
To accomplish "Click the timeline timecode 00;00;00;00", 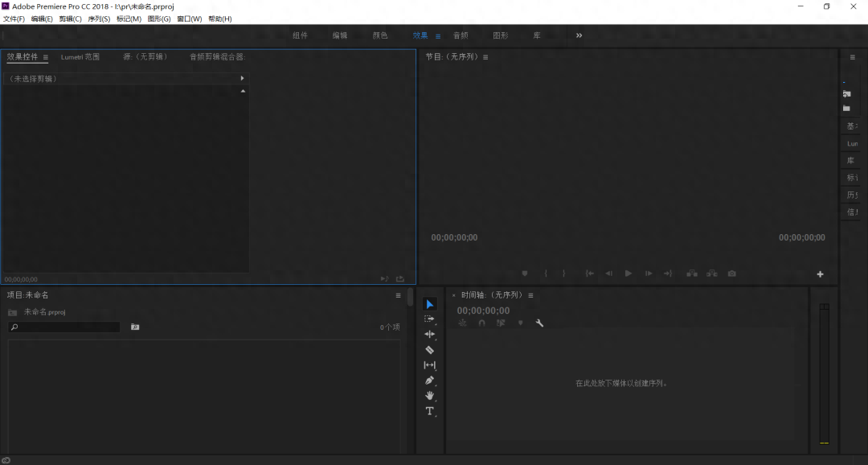I will pos(483,311).
